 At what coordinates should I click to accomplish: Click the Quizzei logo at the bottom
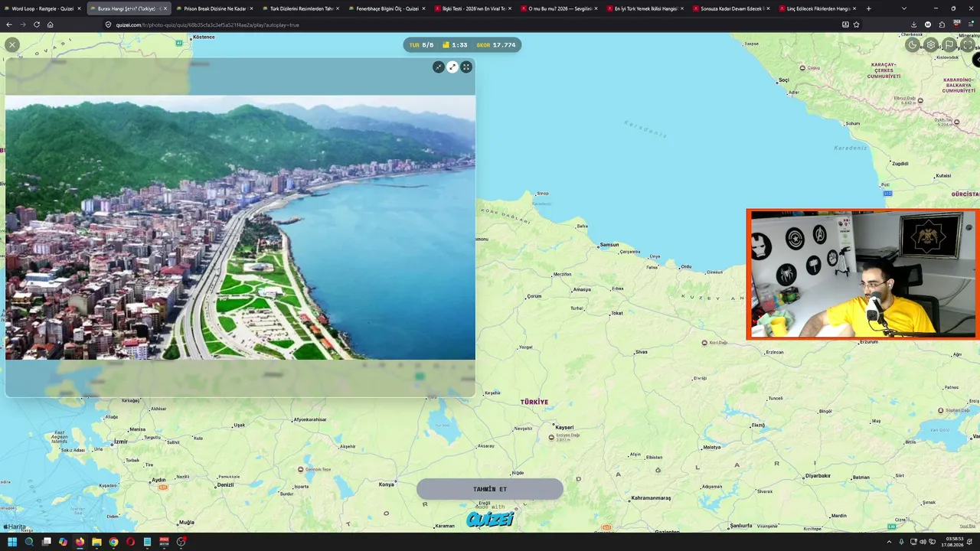[x=490, y=520]
